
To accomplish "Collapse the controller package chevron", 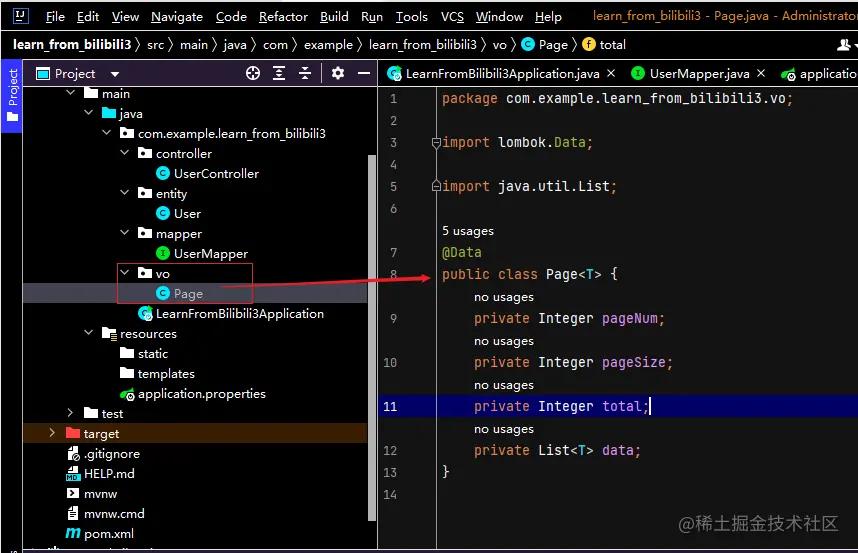I will tap(125, 153).
